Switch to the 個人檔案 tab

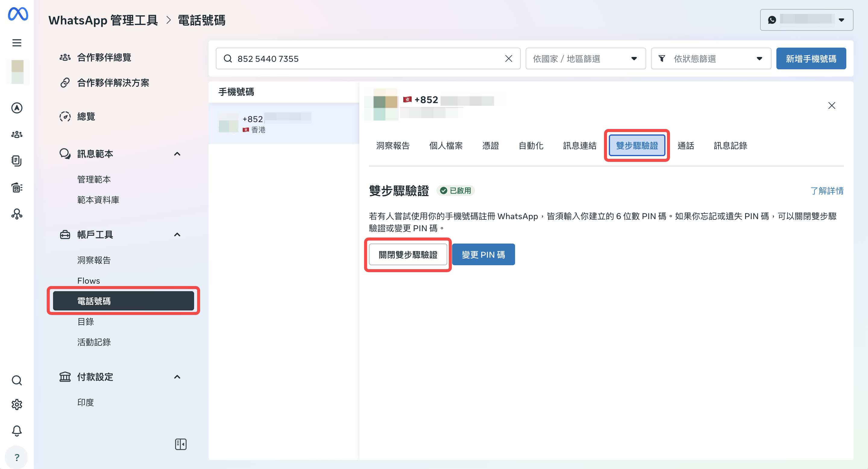(446, 146)
